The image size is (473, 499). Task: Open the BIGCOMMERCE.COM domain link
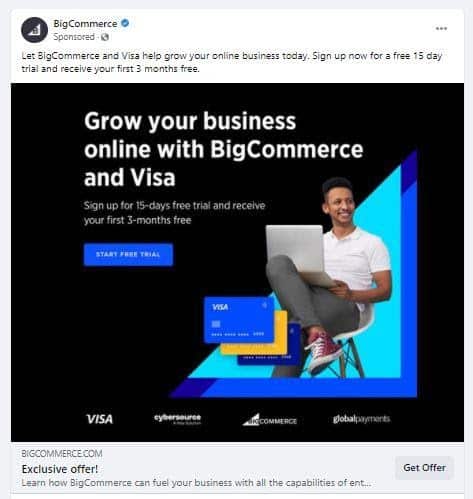click(62, 454)
